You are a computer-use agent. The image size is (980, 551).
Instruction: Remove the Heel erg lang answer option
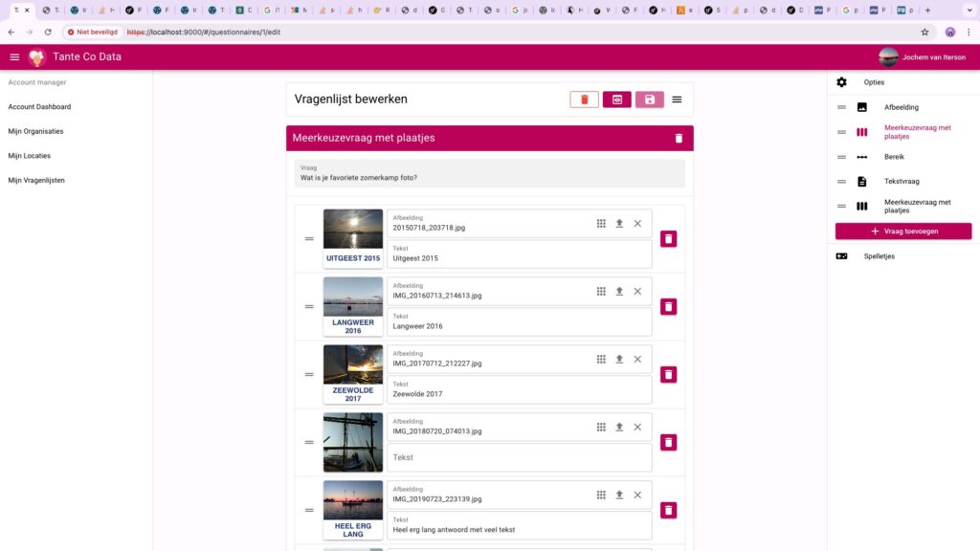[x=668, y=510]
